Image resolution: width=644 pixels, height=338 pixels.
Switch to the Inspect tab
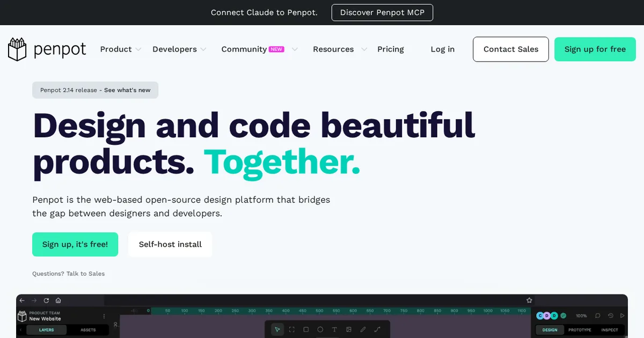coord(610,330)
